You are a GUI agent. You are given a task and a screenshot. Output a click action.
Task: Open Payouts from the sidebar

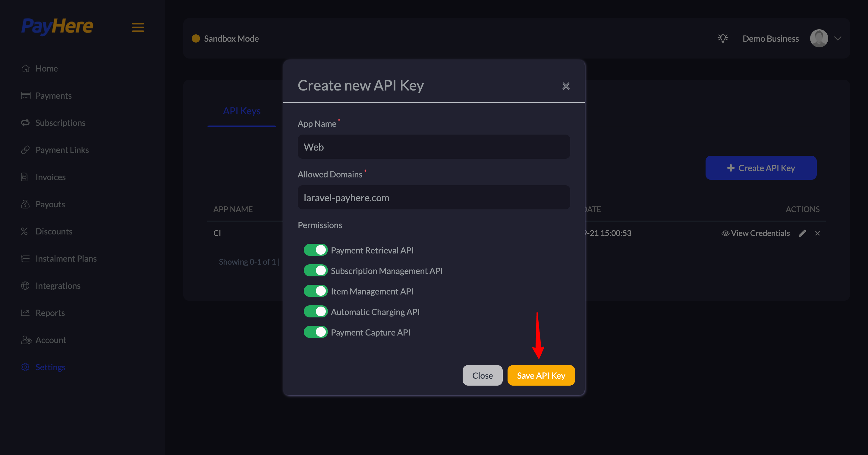tap(50, 204)
